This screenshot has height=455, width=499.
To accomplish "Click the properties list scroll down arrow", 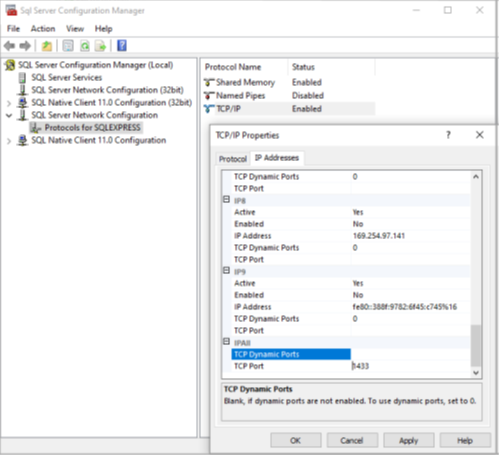I will [x=476, y=372].
